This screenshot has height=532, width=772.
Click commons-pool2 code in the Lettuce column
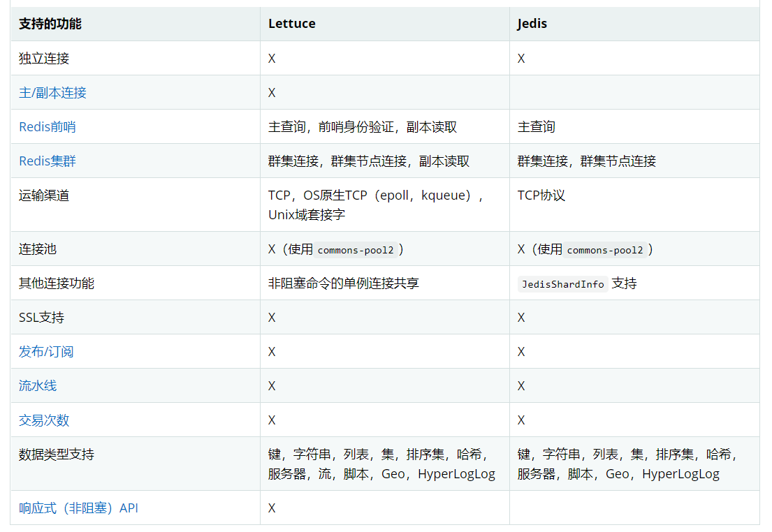pyautogui.click(x=356, y=250)
